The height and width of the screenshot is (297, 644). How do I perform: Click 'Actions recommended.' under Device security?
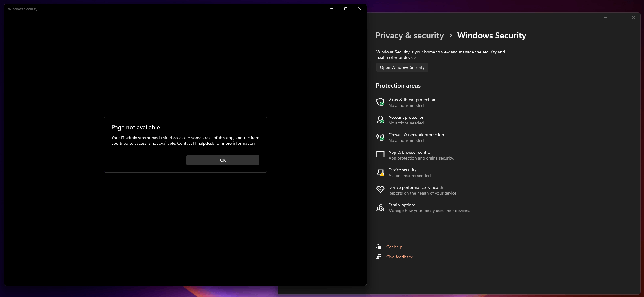(410, 176)
